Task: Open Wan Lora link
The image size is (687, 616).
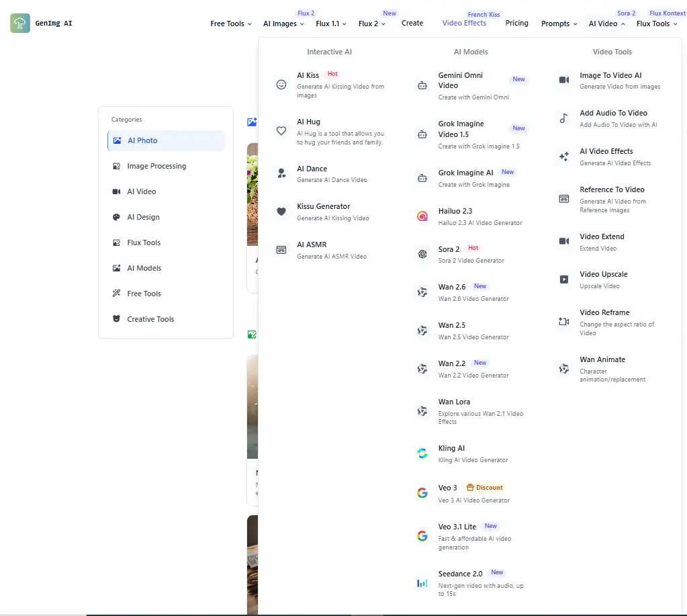Action: click(x=472, y=411)
